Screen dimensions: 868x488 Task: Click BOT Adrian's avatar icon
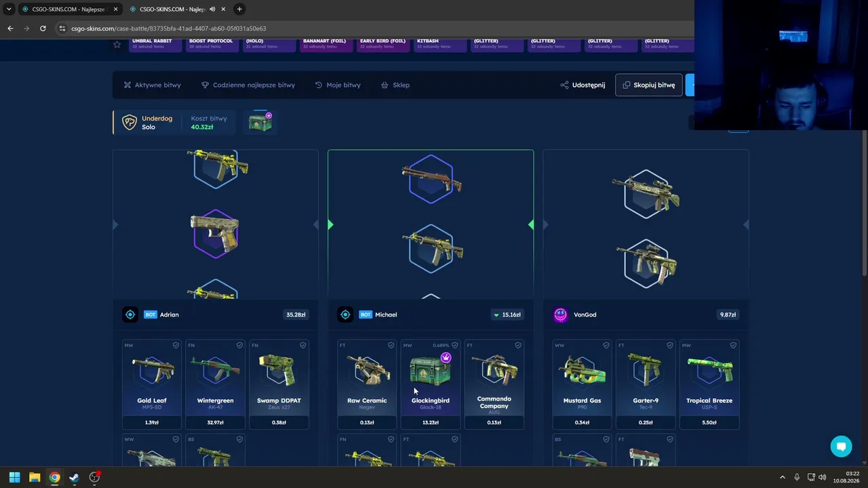(130, 314)
